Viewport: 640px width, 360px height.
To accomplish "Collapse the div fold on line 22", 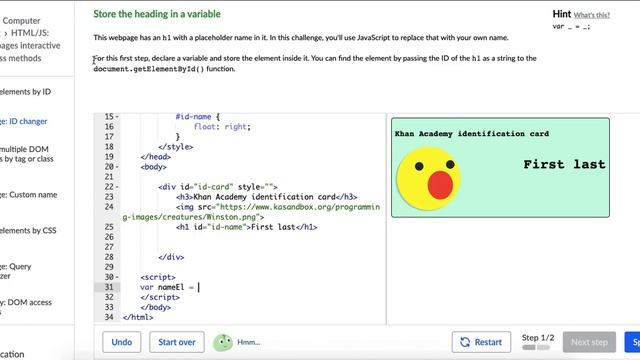I will pos(117,187).
